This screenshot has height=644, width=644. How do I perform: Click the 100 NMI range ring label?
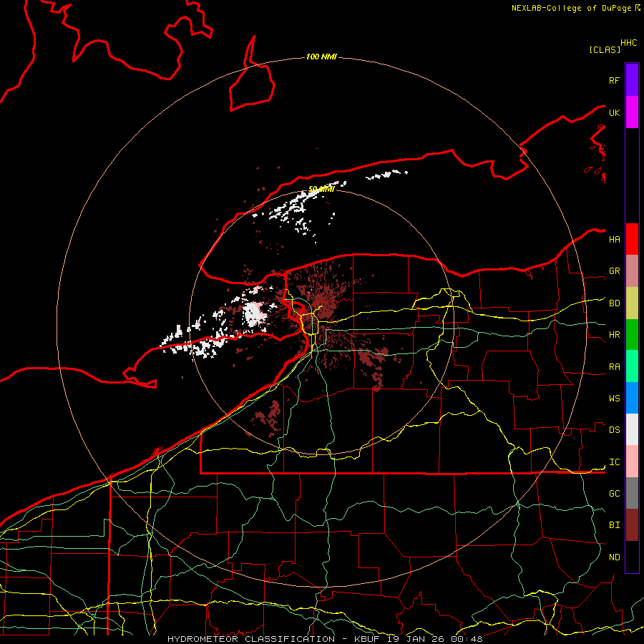click(321, 57)
